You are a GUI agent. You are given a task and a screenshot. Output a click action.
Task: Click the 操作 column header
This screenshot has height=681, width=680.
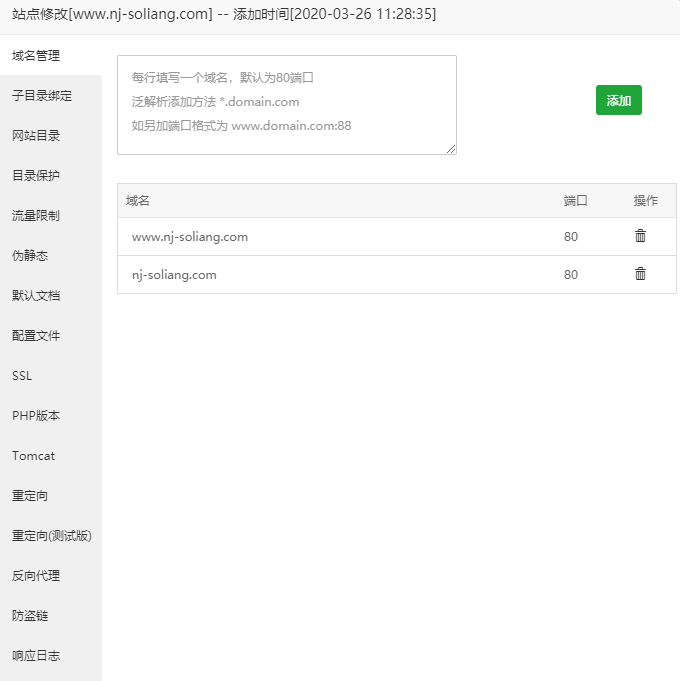[646, 201]
